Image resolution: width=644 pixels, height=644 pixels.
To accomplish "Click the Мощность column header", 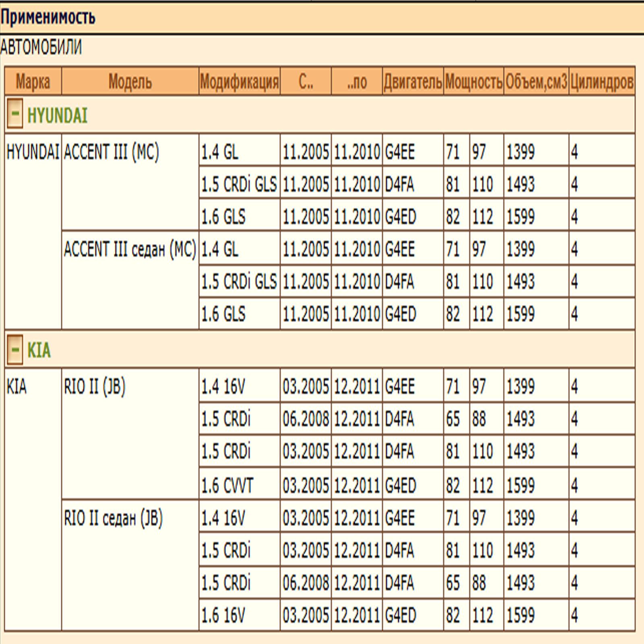I will (x=474, y=81).
